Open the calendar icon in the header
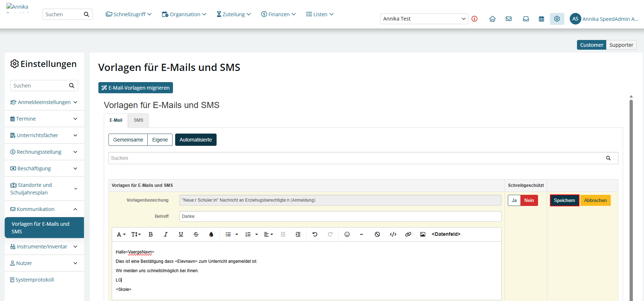 tap(541, 19)
